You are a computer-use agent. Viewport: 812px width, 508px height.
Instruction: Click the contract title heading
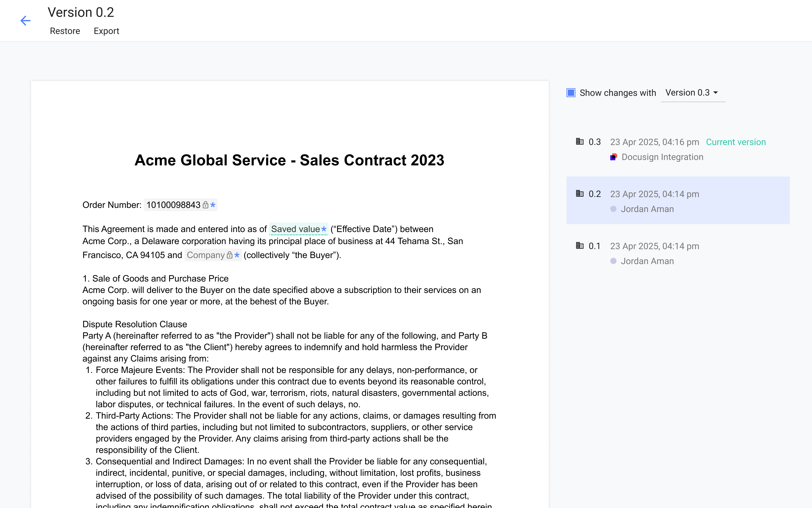pos(289,160)
